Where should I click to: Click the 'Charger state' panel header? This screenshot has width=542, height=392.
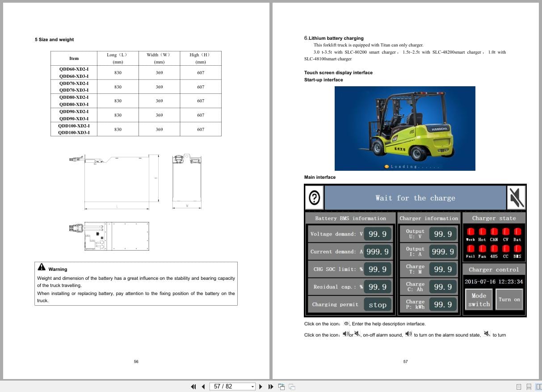pos(494,219)
